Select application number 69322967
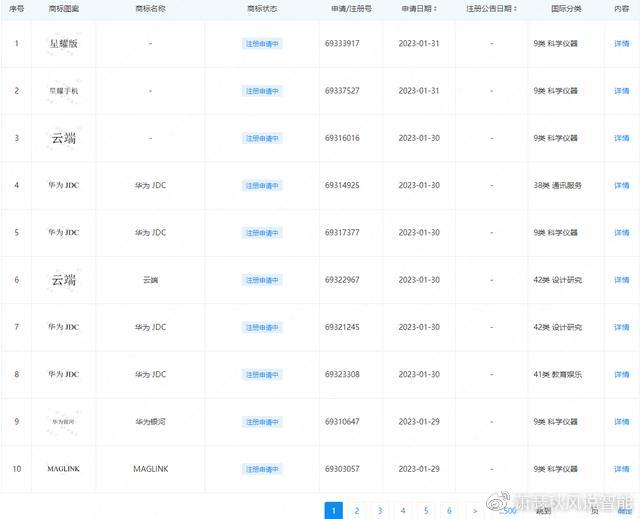The image size is (640, 519). point(342,280)
